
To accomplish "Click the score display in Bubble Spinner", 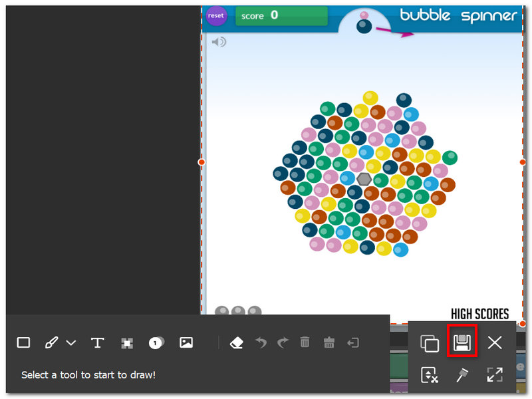I will (281, 15).
